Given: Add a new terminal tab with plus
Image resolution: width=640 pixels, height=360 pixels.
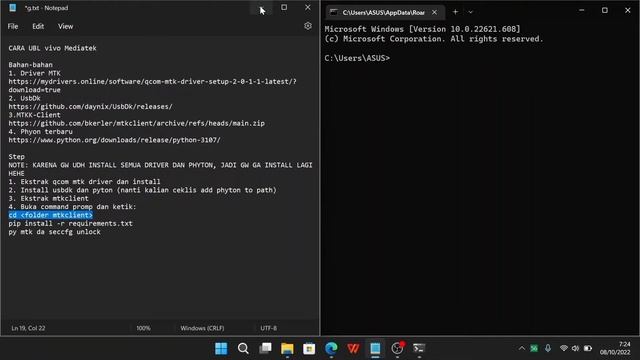Looking at the screenshot, I should [455, 12].
